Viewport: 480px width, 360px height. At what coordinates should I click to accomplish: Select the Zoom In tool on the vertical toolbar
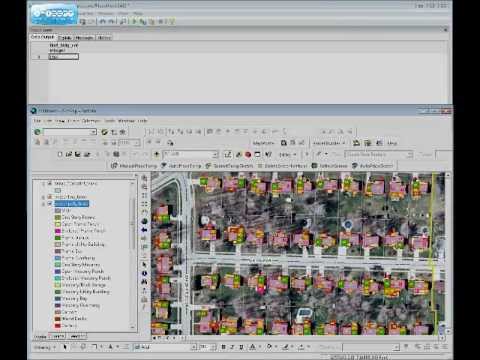(144, 178)
